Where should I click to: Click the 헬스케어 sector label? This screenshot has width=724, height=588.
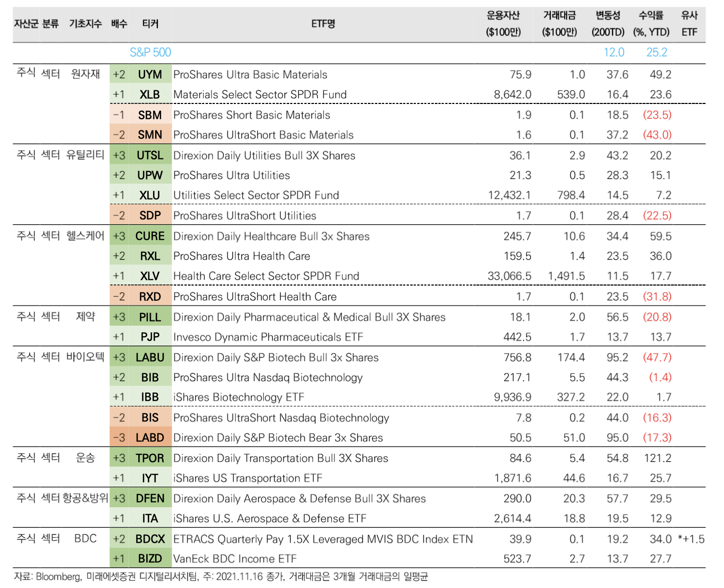pyautogui.click(x=85, y=235)
